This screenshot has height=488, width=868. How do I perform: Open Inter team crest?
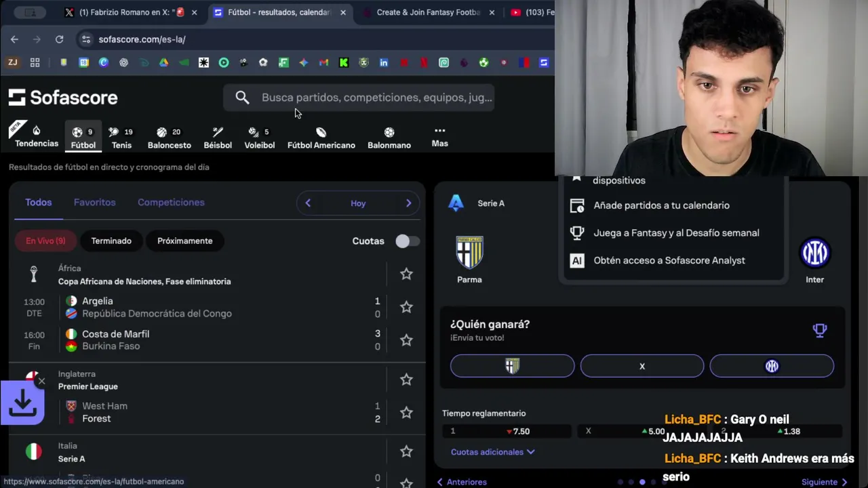814,253
